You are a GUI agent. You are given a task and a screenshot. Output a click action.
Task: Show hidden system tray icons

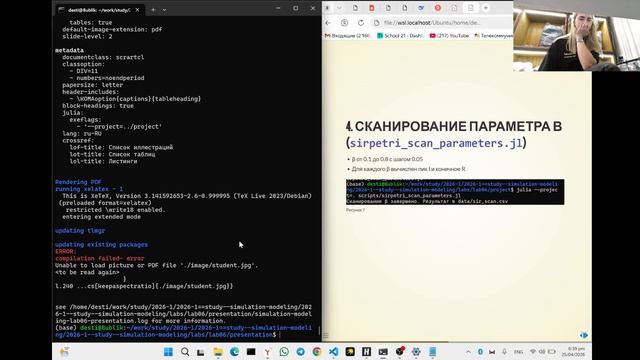468,352
